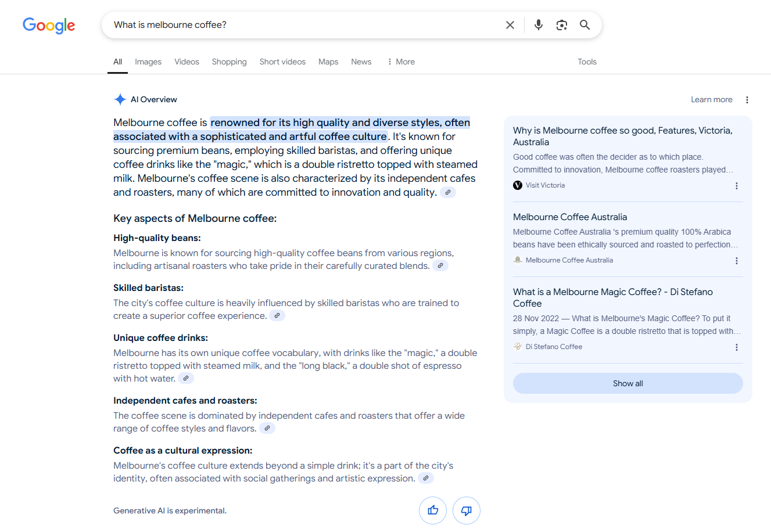Screen dimensions: 771x532
Task: Click the 'High-quality beans:' subheading
Action: 157,238
